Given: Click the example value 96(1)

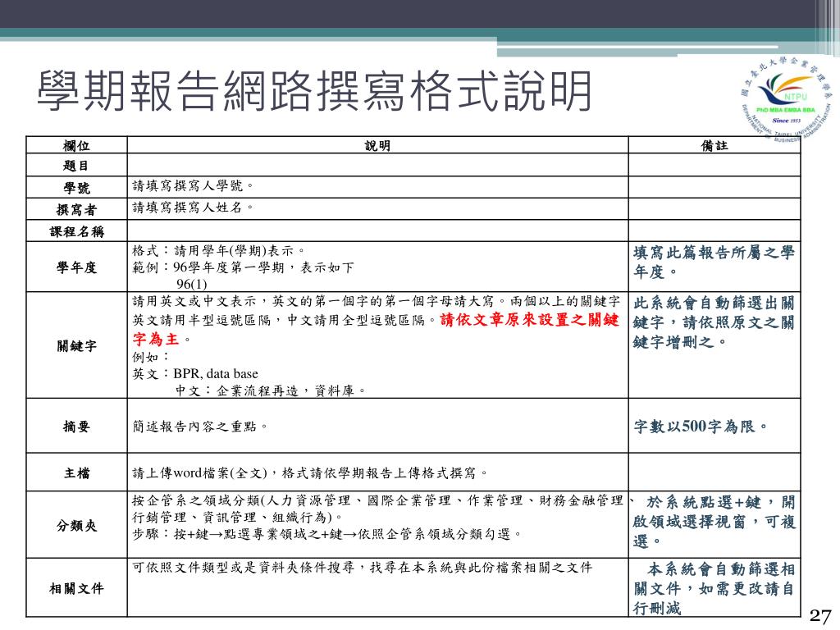Looking at the screenshot, I should (192, 284).
